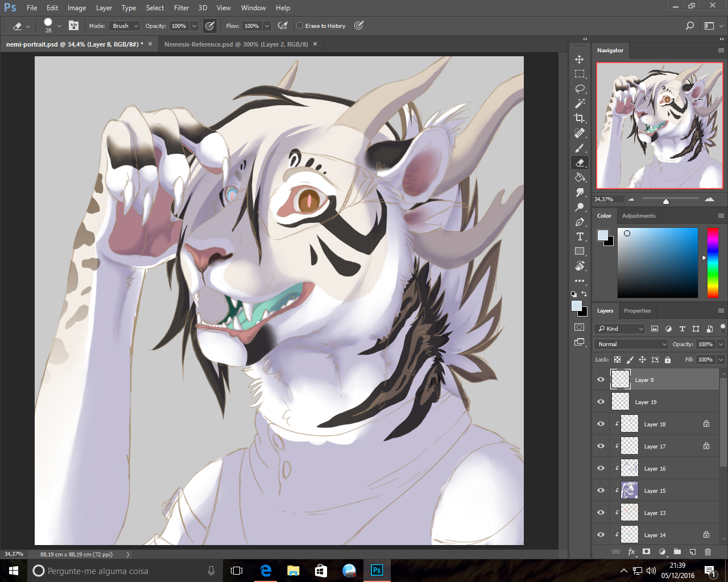Create a new layer group folder
Viewport: 728px width, 582px height.
point(677,551)
